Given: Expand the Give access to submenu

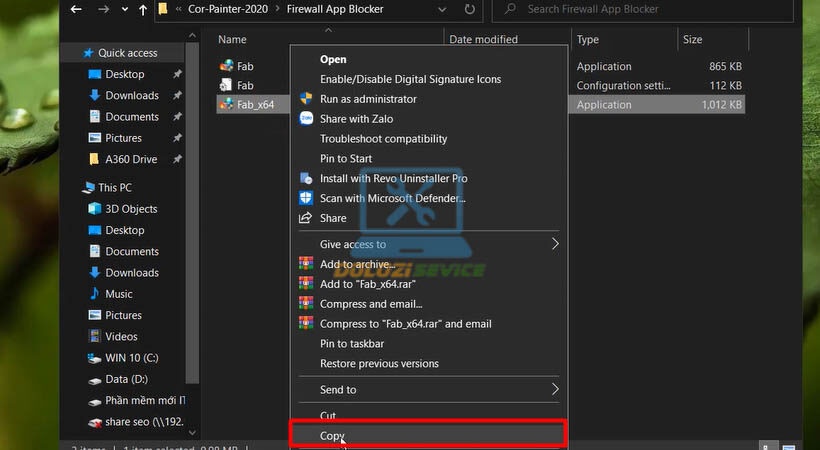Looking at the screenshot, I should 555,244.
